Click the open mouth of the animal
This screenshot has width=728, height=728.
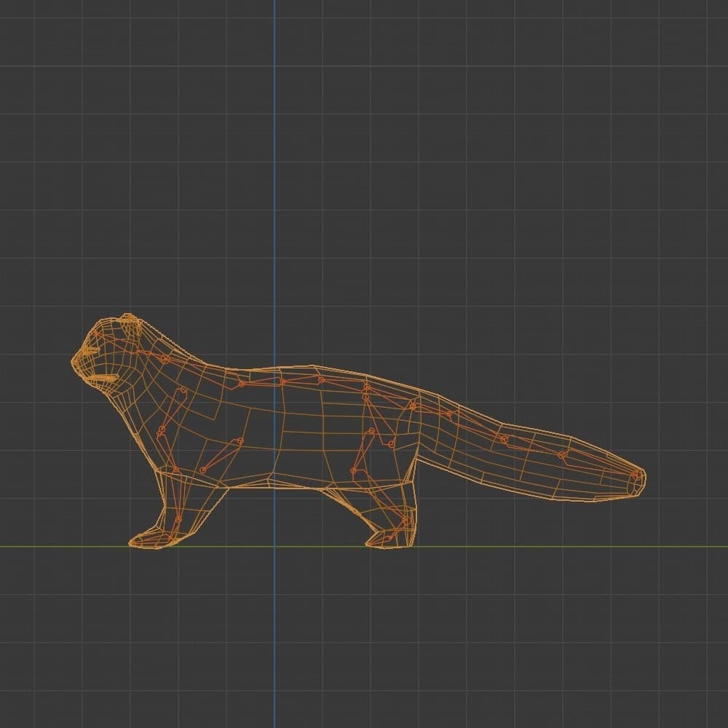click(x=102, y=378)
